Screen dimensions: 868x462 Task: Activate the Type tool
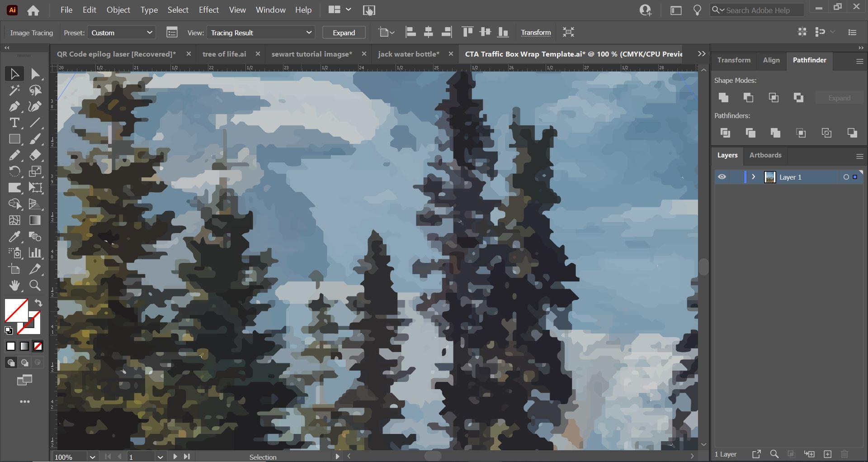14,123
